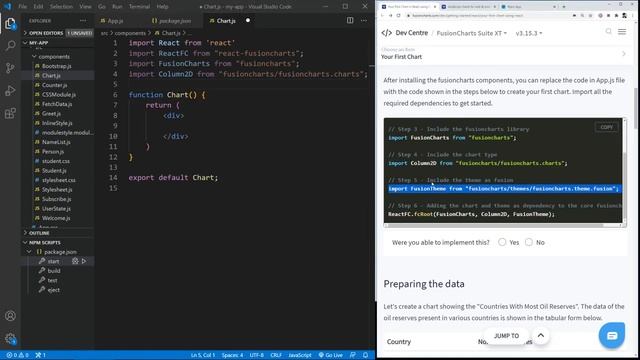Run the start npm script
Viewport: 640px width, 360px height.
point(84,261)
